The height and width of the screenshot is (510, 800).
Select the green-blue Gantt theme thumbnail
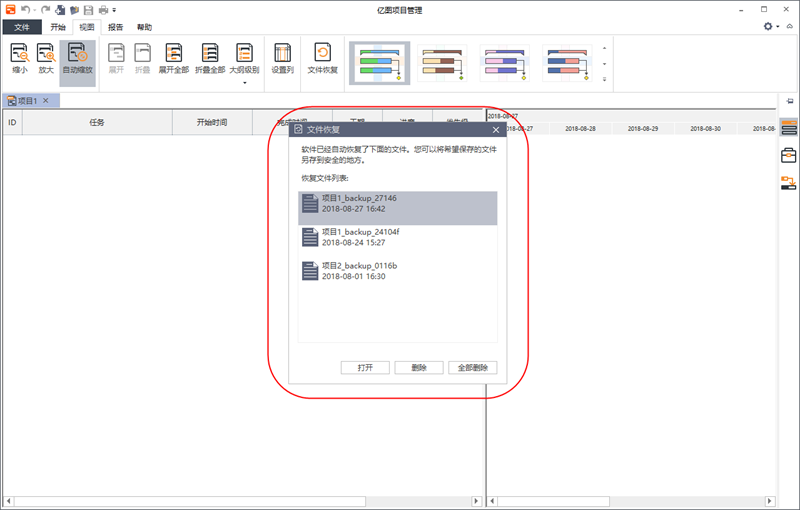point(380,63)
